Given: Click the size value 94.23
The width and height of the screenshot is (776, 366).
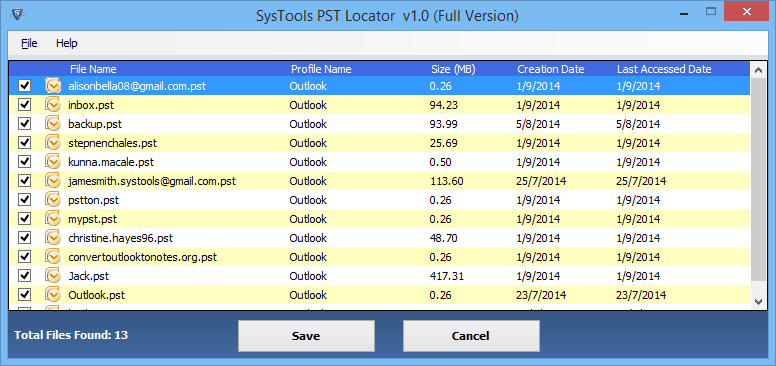Looking at the screenshot, I should tap(443, 105).
